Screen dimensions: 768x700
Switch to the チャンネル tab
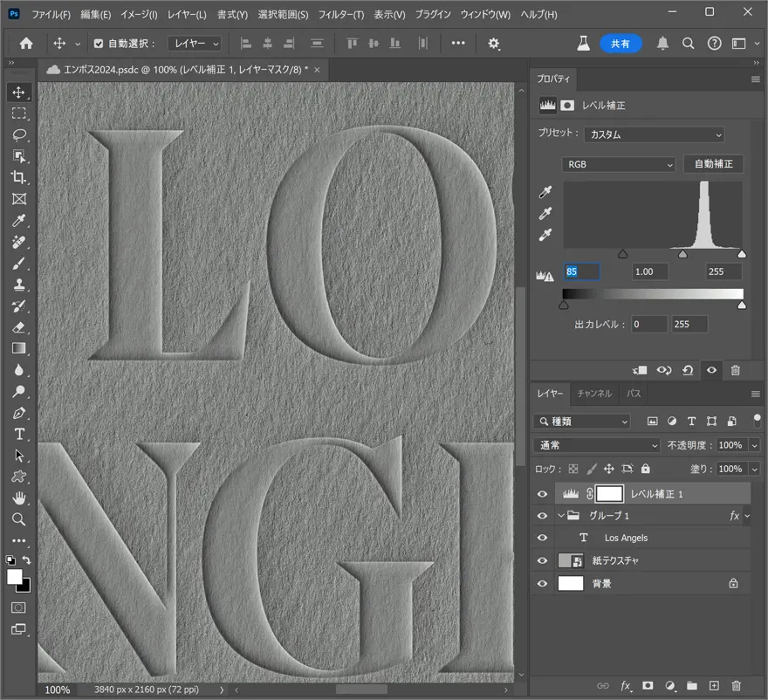(594, 394)
